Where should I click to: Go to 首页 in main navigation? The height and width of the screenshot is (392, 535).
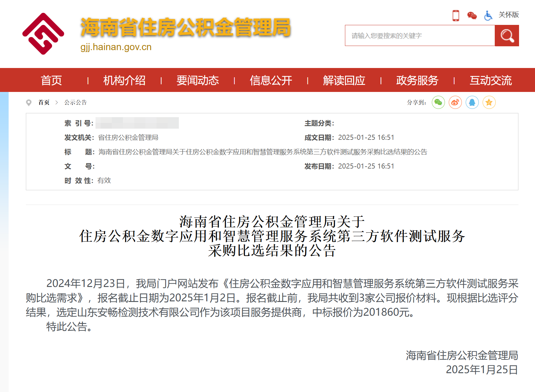coord(51,80)
